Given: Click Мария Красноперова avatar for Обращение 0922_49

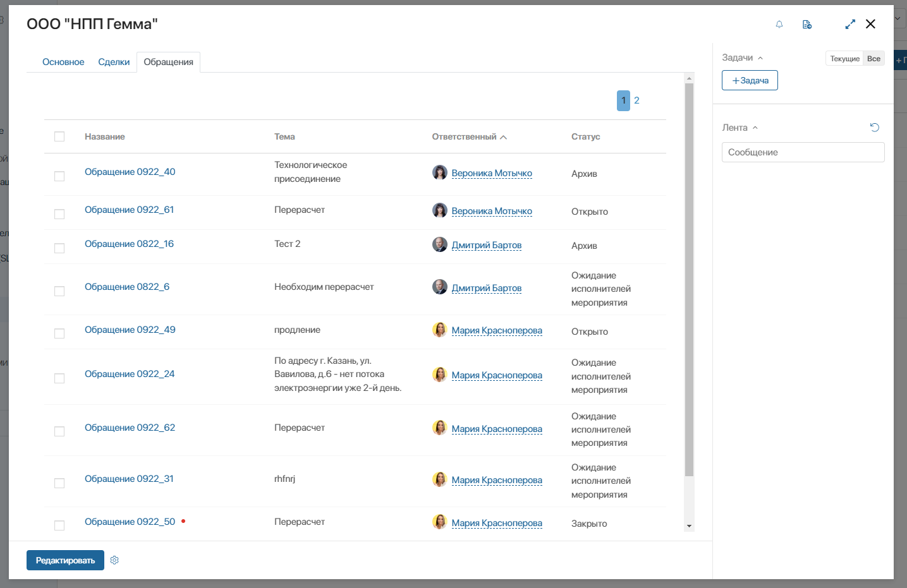Looking at the screenshot, I should point(440,330).
